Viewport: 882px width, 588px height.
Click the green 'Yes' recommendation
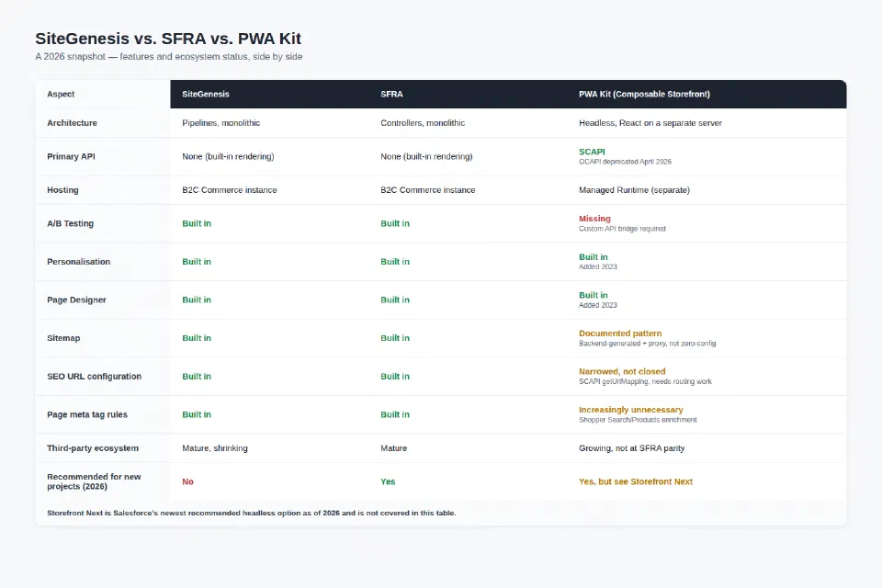pos(388,481)
